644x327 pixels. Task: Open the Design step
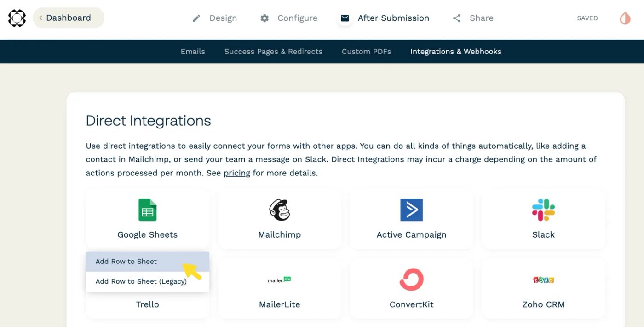click(x=215, y=18)
